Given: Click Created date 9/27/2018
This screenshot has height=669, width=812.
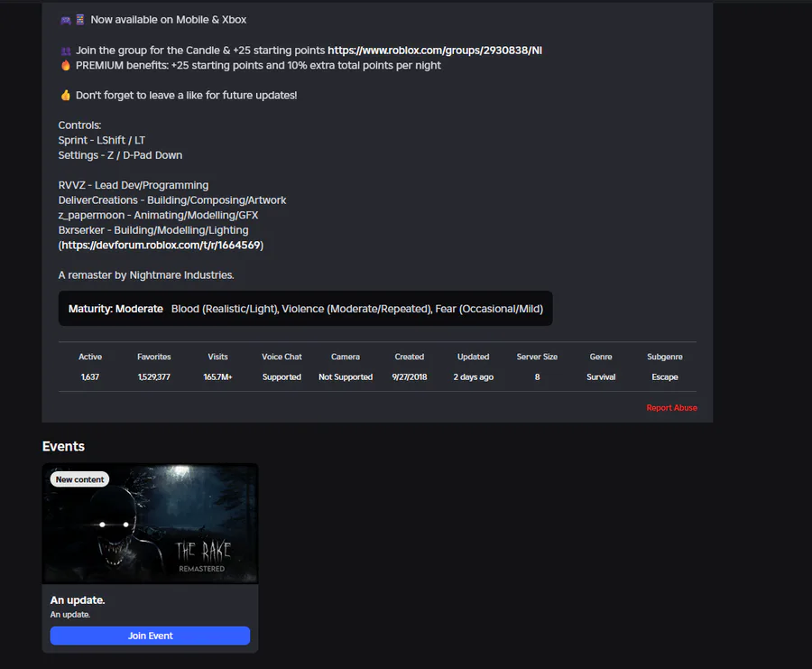Looking at the screenshot, I should [x=409, y=377].
